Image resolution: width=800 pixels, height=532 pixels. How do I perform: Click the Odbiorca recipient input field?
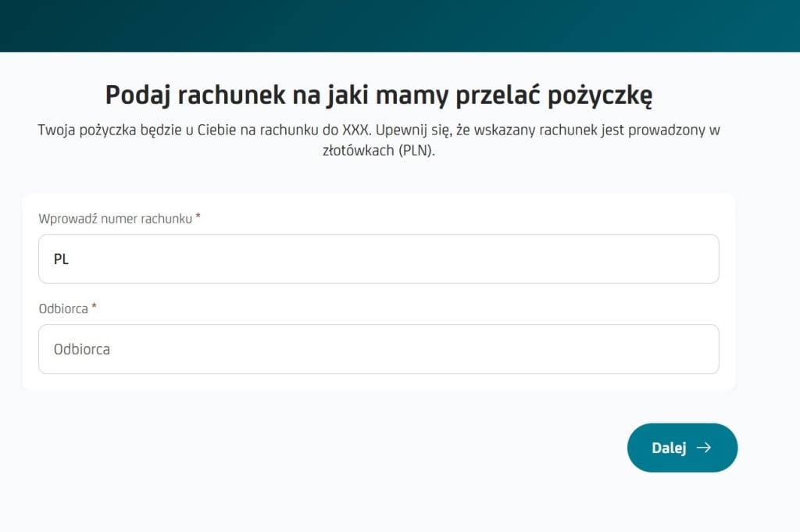pyautogui.click(x=379, y=349)
